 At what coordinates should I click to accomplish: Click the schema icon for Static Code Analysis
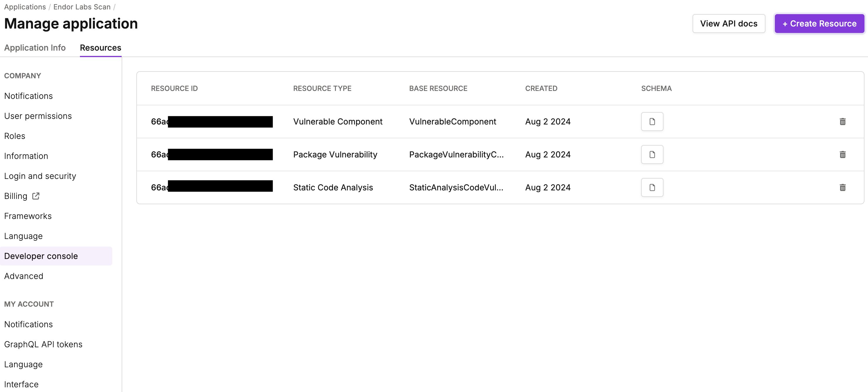click(652, 187)
